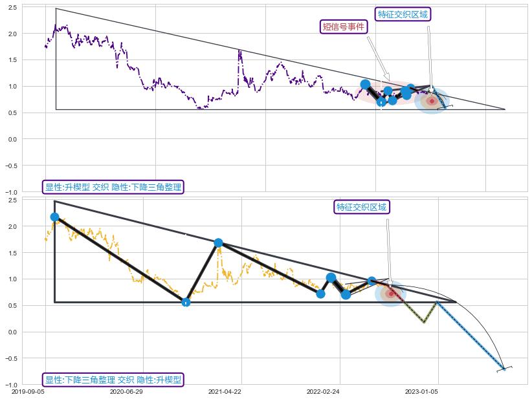Select blue marker on bottom chart's triangle baseline
Viewport: 532px width, 399px height.
(186, 302)
